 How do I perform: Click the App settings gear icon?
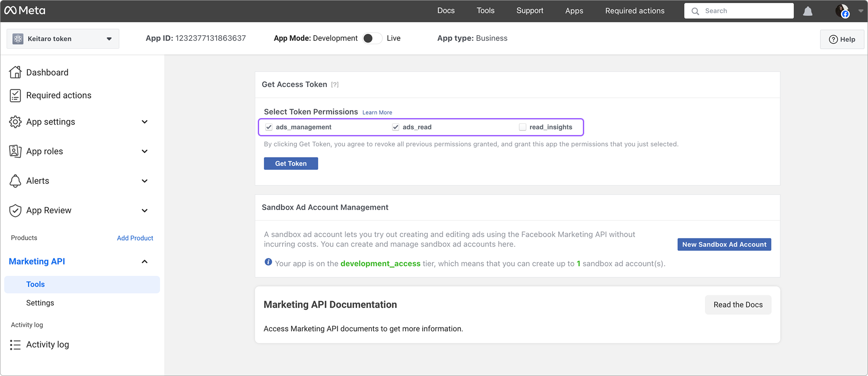15,122
